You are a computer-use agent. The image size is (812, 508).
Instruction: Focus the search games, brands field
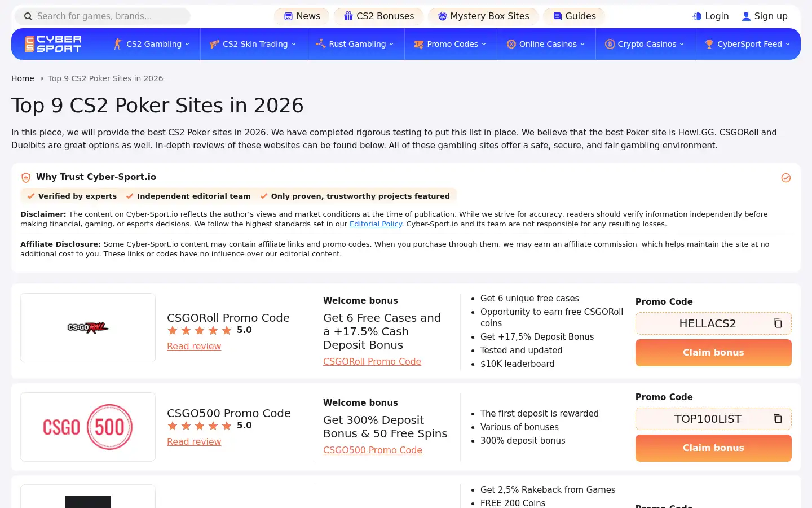(x=103, y=16)
